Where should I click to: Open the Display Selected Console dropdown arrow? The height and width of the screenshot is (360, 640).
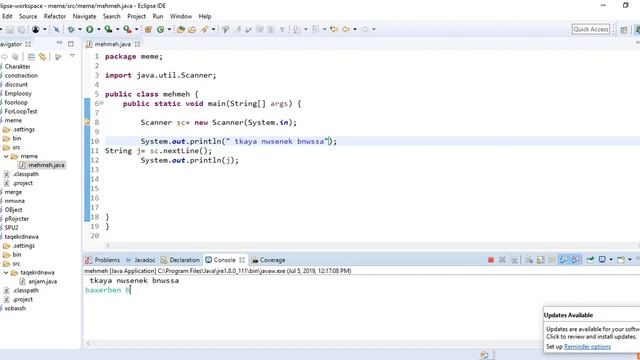(x=611, y=260)
